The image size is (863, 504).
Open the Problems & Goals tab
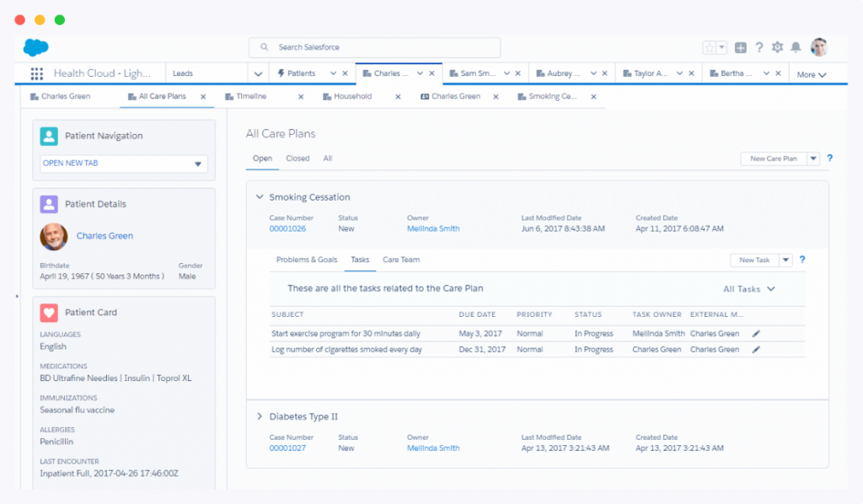point(307,260)
